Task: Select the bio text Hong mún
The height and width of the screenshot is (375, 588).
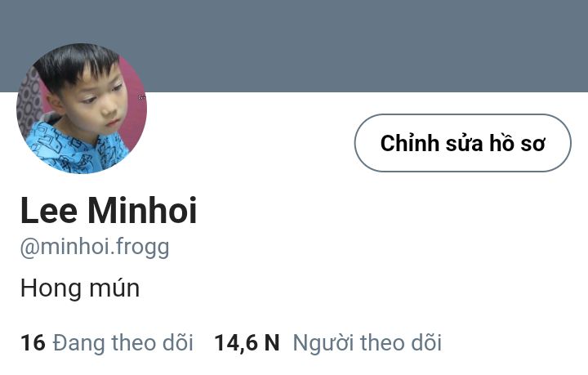Action: point(80,288)
